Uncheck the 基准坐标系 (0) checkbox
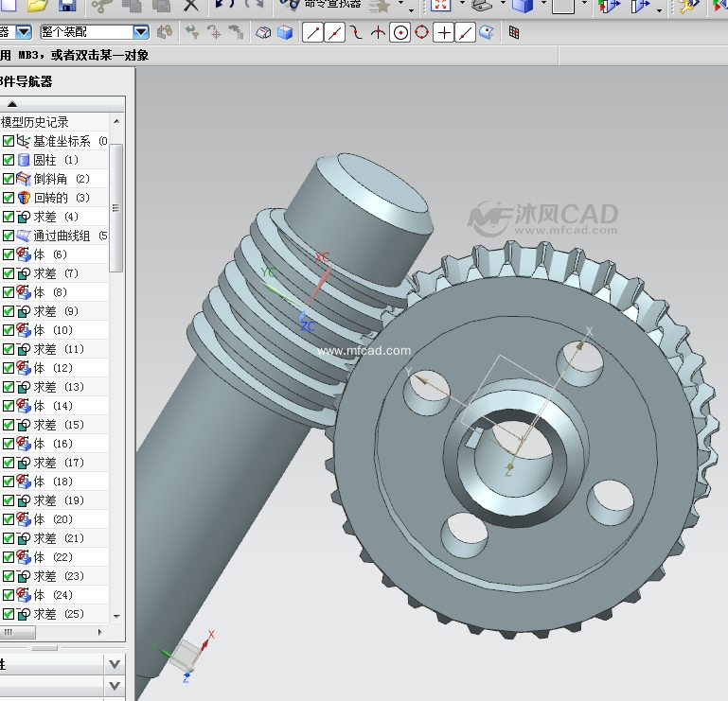The width and height of the screenshot is (728, 701). click(8, 141)
